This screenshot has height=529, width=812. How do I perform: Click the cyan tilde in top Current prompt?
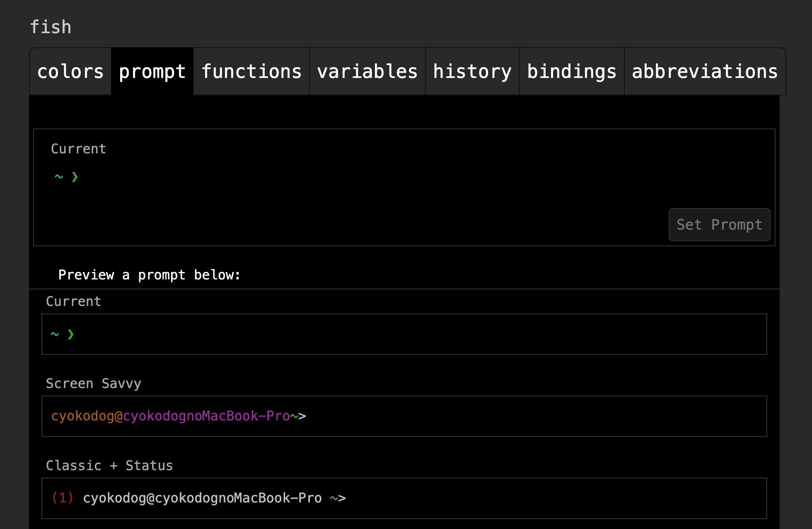[x=59, y=177]
